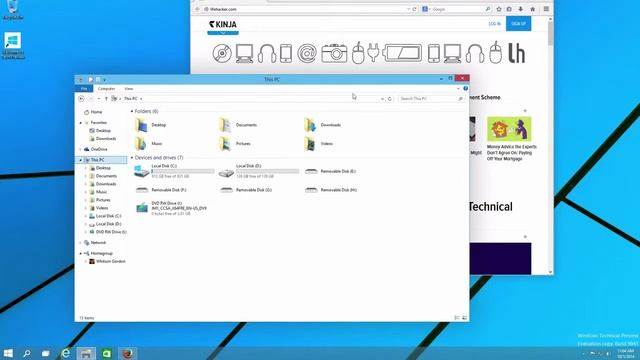Expand the Explorer ribbon chevron

pos(458,88)
